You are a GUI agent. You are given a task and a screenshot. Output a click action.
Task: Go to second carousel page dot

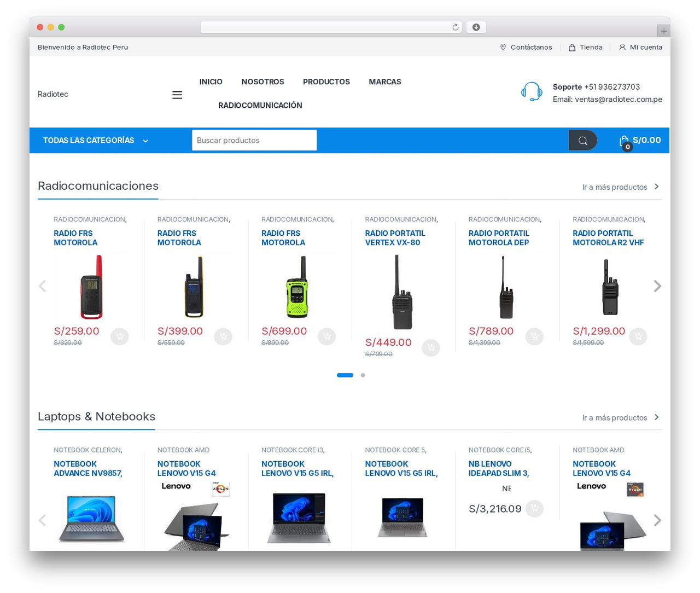(x=363, y=375)
